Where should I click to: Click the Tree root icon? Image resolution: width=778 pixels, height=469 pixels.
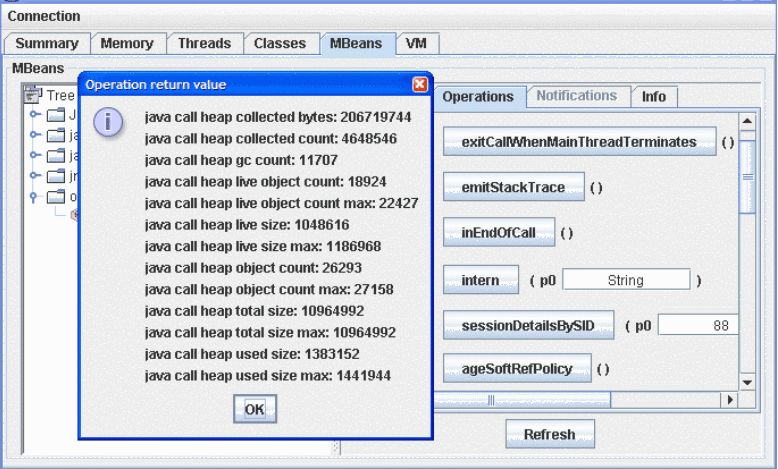coord(33,94)
